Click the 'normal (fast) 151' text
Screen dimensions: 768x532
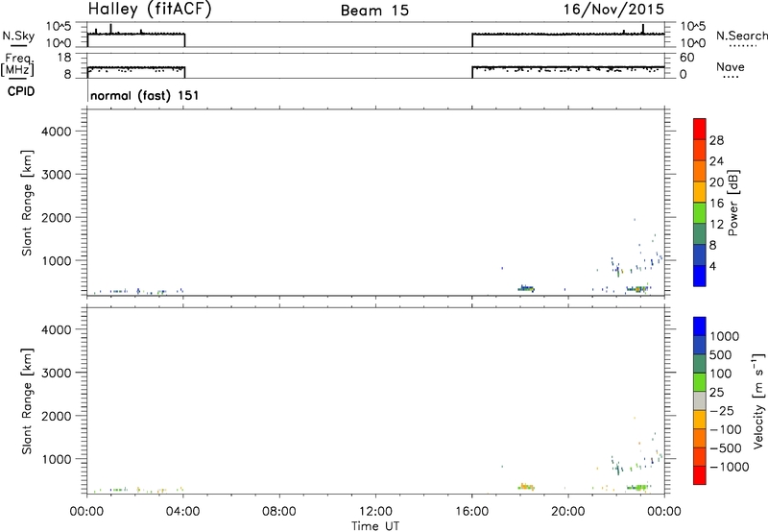tap(145, 95)
